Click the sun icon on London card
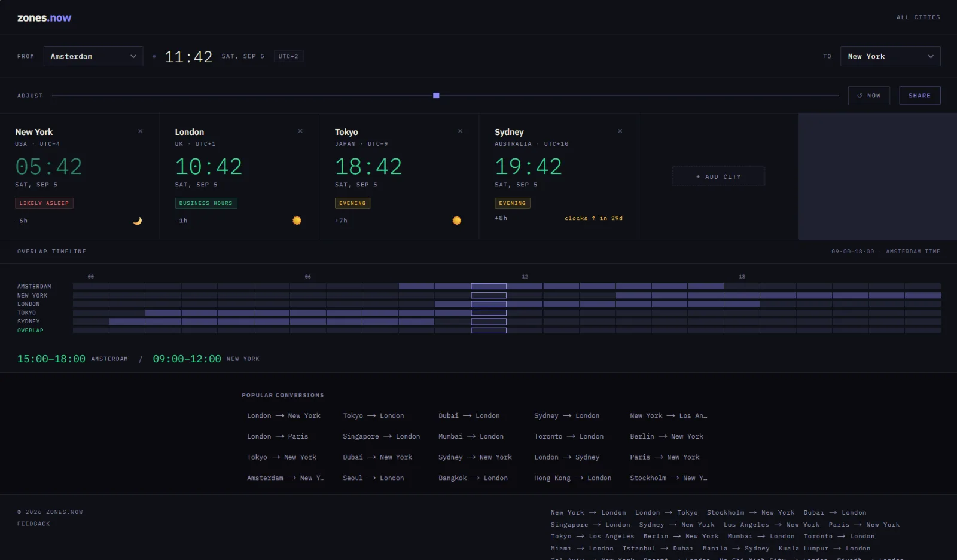The width and height of the screenshot is (957, 560). click(x=297, y=221)
